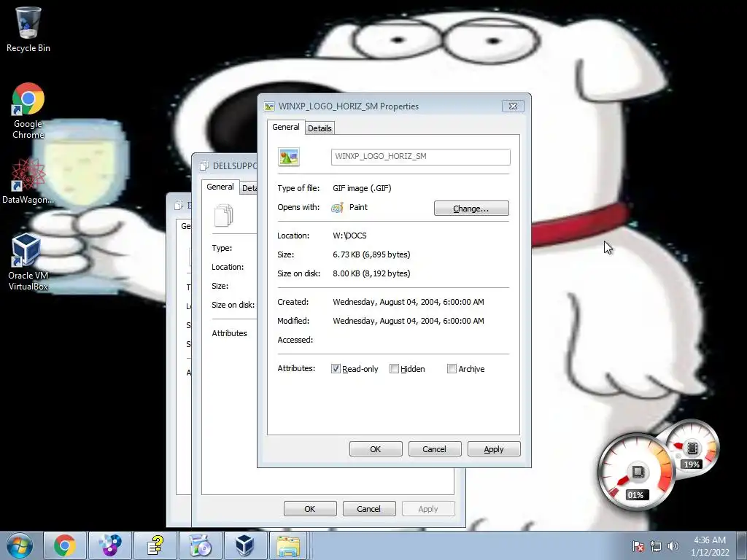Click the Action Center flag tray icon

[x=638, y=546]
